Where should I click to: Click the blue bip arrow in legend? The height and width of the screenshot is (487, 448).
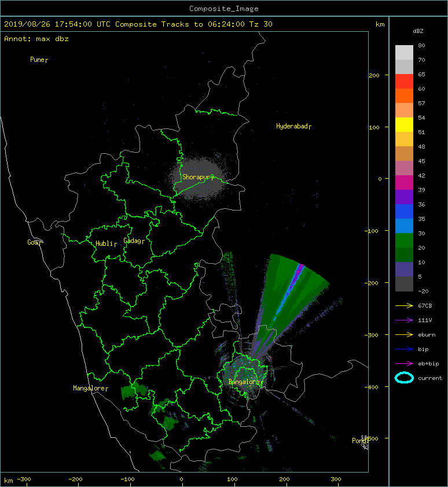[404, 349]
